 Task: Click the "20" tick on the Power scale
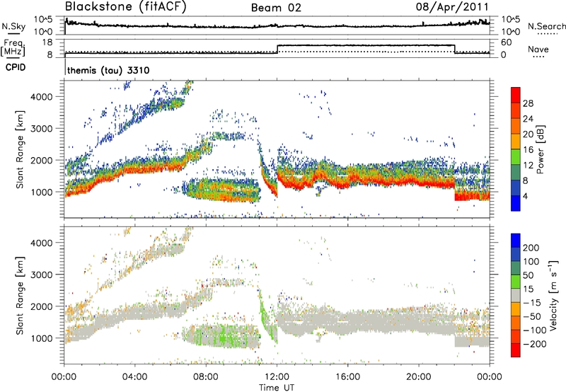coord(528,134)
